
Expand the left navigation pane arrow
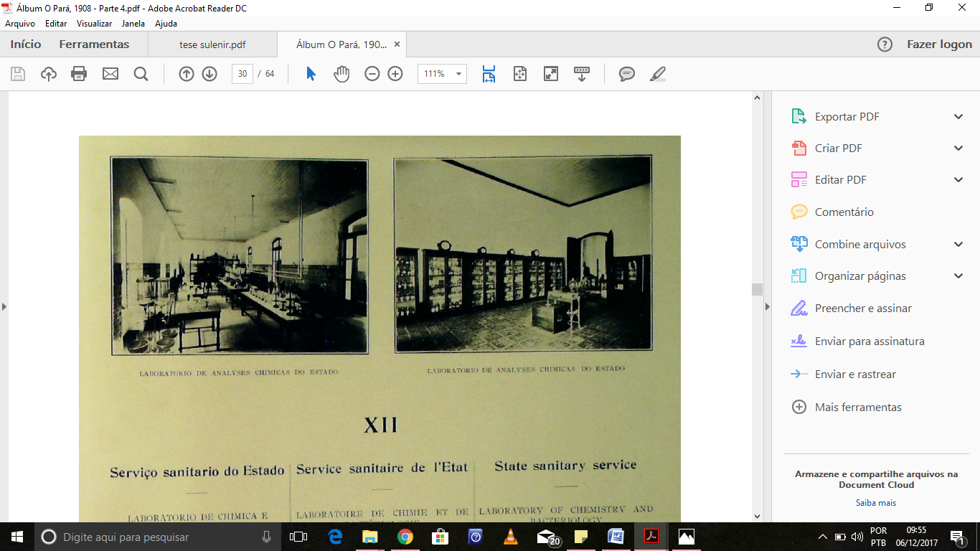(x=4, y=307)
